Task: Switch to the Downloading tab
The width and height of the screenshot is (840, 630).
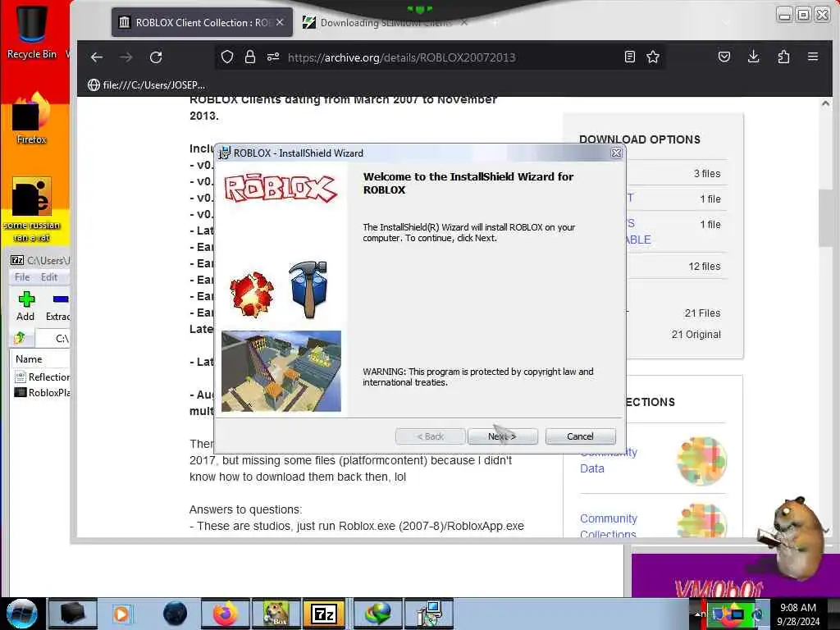Action: 386,22
